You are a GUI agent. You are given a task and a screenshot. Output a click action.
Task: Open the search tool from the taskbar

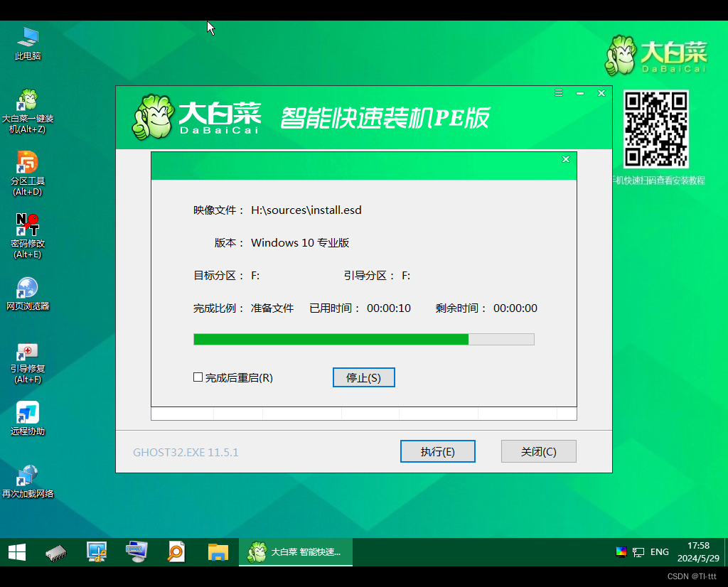pyautogui.click(x=176, y=551)
